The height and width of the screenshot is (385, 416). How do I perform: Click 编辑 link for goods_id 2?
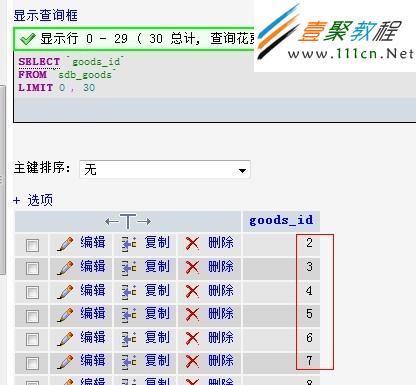pos(93,242)
